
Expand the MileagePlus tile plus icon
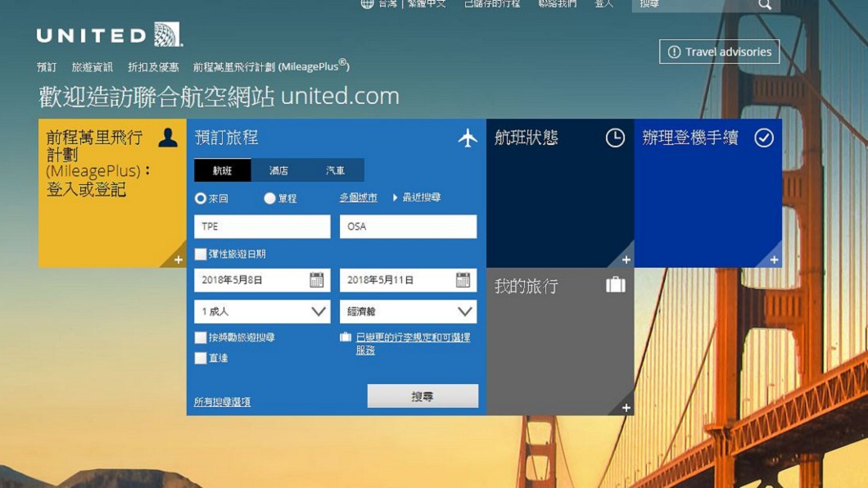pos(179,260)
